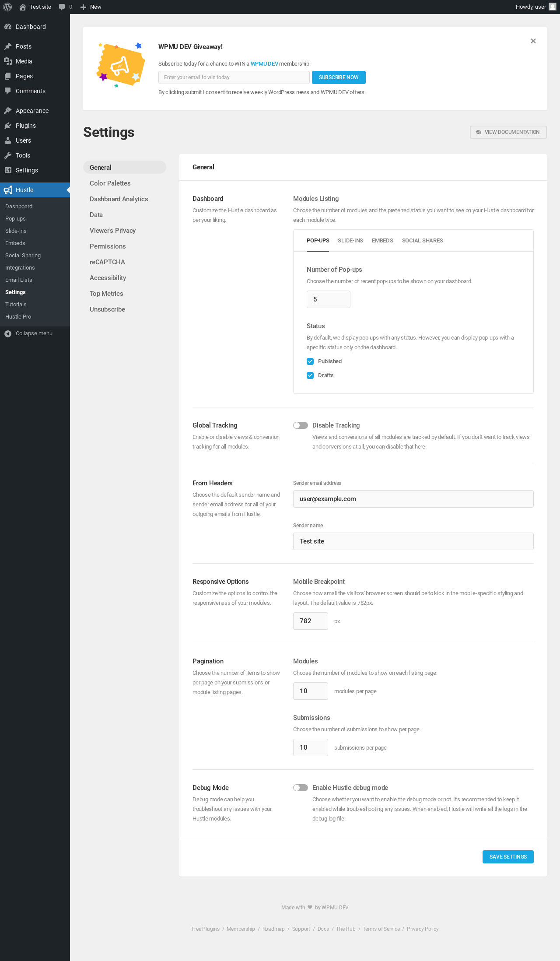560x961 pixels.
Task: Click the Tools wrench icon
Action: tap(8, 155)
